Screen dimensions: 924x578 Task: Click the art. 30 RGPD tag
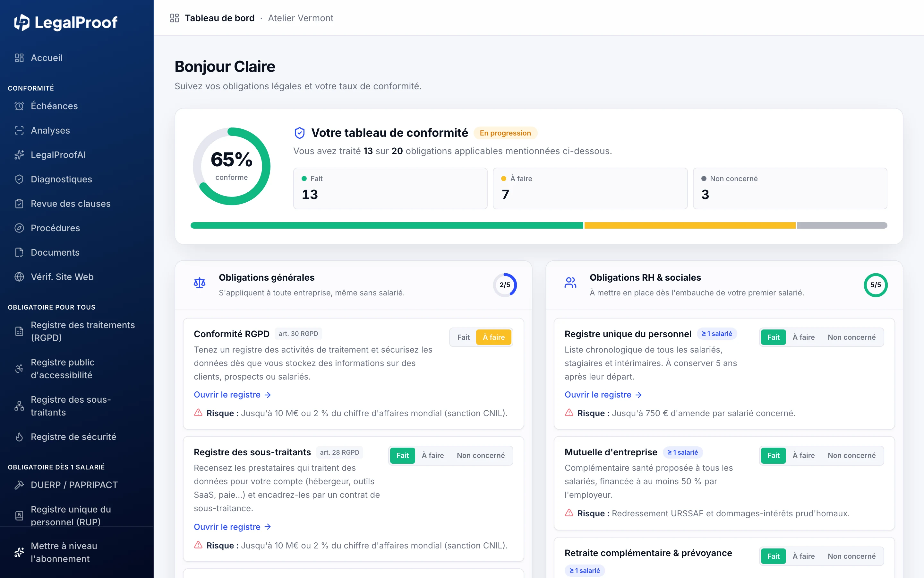298,334
